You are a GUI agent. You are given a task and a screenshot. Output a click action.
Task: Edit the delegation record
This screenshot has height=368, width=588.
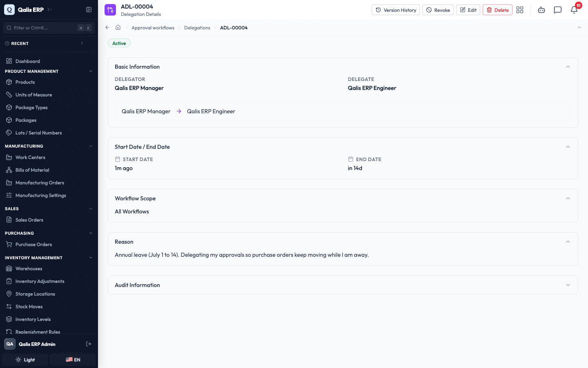468,10
